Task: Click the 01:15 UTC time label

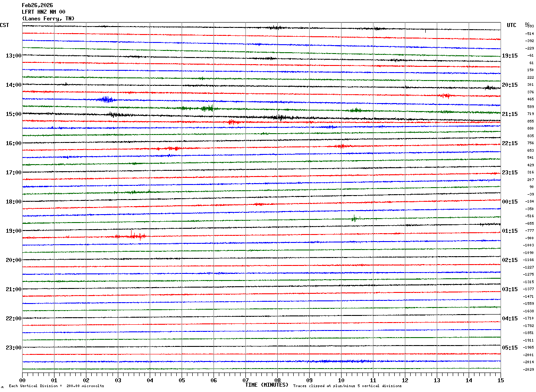Action: pyautogui.click(x=509, y=231)
